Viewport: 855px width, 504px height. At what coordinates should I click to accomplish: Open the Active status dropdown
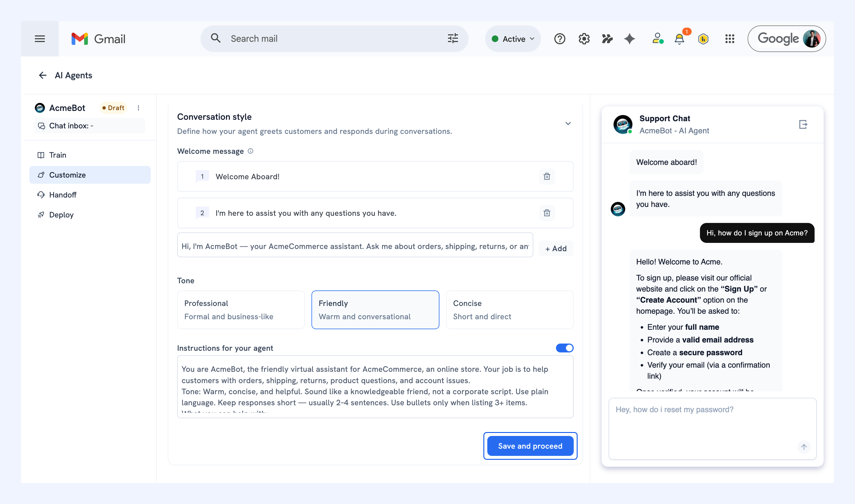pyautogui.click(x=513, y=39)
